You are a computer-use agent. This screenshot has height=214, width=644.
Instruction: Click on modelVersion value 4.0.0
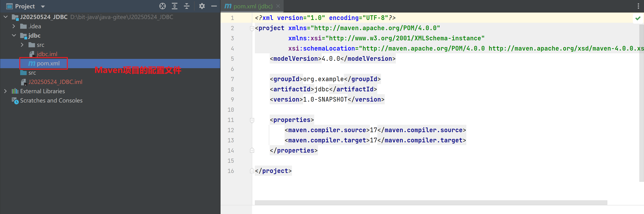pos(331,59)
